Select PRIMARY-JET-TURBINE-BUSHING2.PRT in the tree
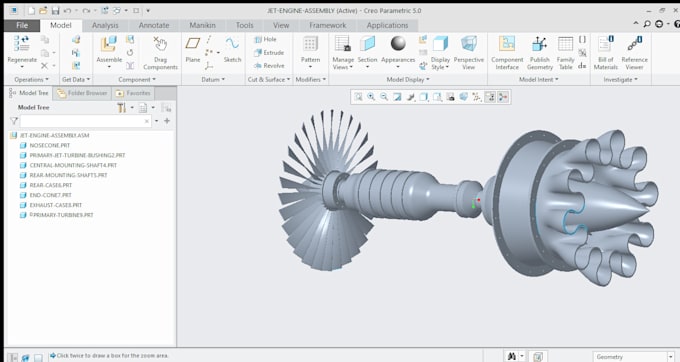The height and width of the screenshot is (362, 680). (x=77, y=155)
